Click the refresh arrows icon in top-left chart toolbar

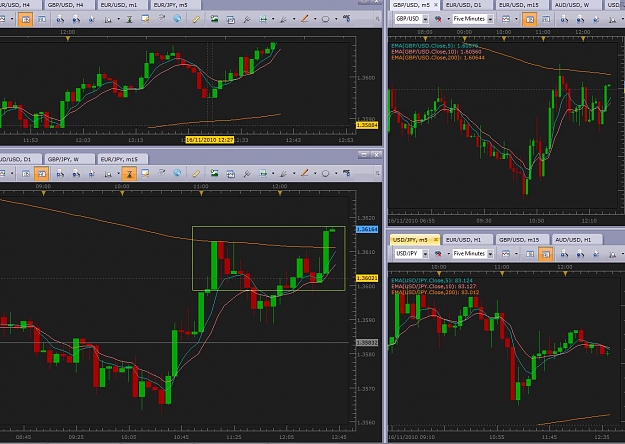point(161,18)
